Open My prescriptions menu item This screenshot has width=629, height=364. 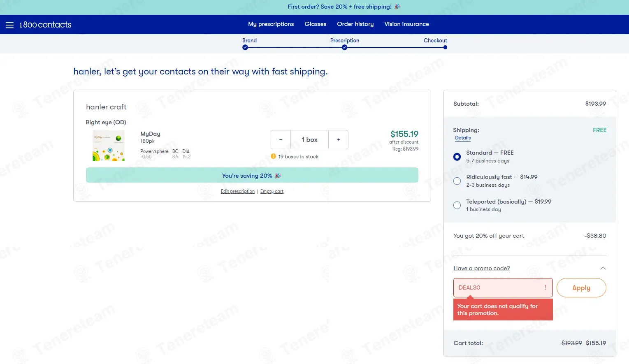(x=271, y=24)
